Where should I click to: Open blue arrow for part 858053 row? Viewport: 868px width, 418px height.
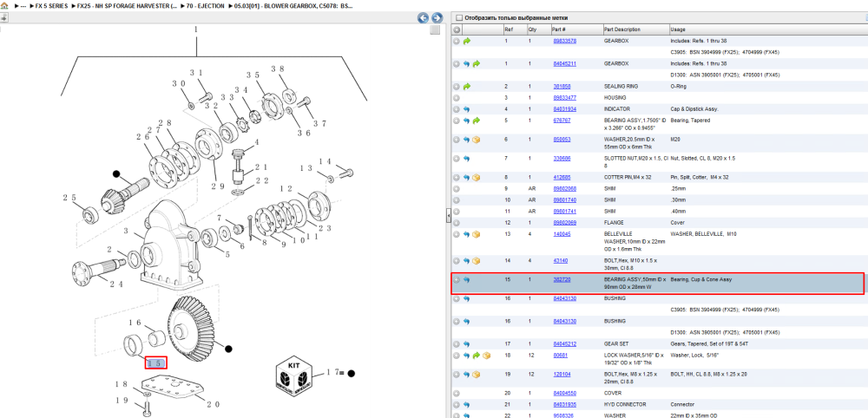[467, 140]
